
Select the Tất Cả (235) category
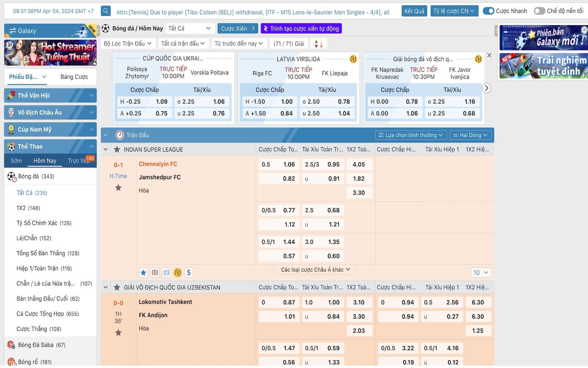(32, 193)
